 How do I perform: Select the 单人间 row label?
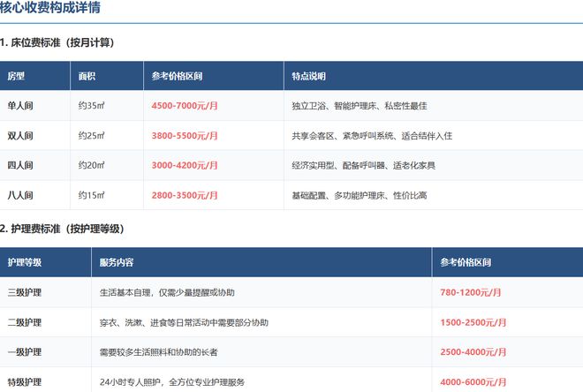point(20,106)
